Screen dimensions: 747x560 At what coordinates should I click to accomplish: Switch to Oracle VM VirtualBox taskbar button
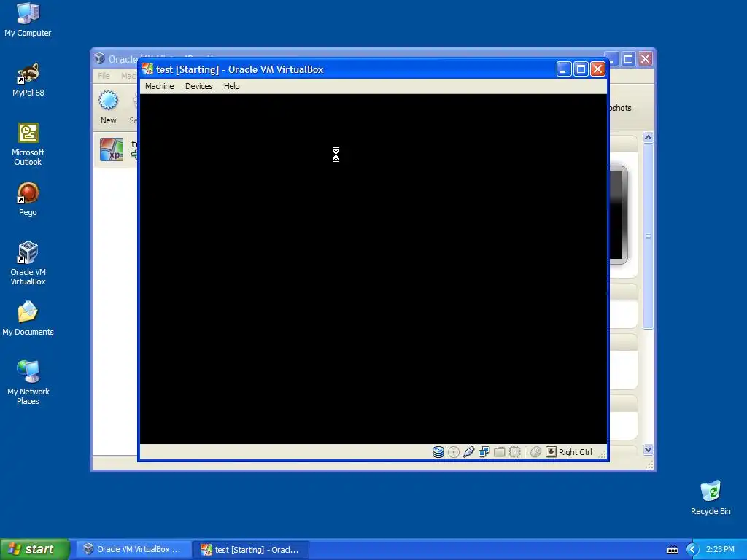(134, 549)
